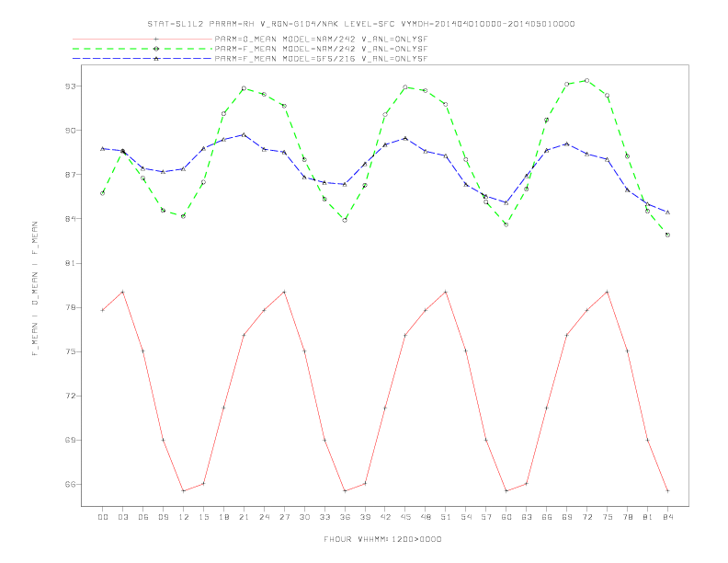Click the x-axis tick label 84
This screenshot has height=563, width=728.
(667, 517)
